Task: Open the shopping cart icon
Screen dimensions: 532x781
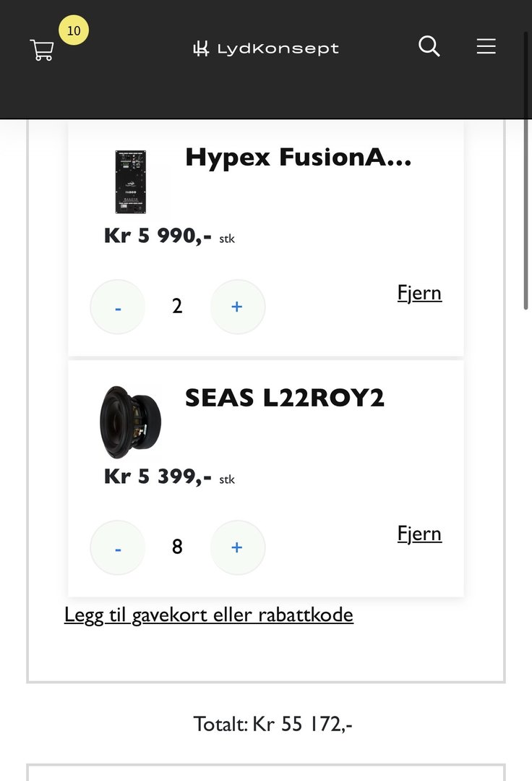Action: pos(42,50)
